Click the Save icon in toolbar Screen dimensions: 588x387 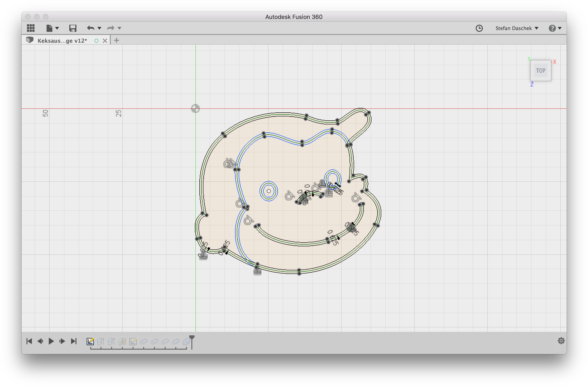(x=73, y=28)
